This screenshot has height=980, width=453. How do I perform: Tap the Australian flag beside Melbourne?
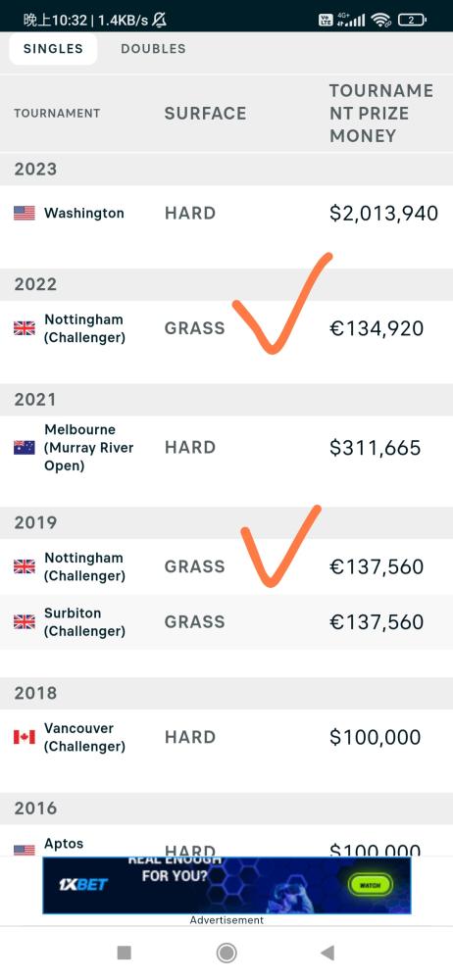point(25,448)
